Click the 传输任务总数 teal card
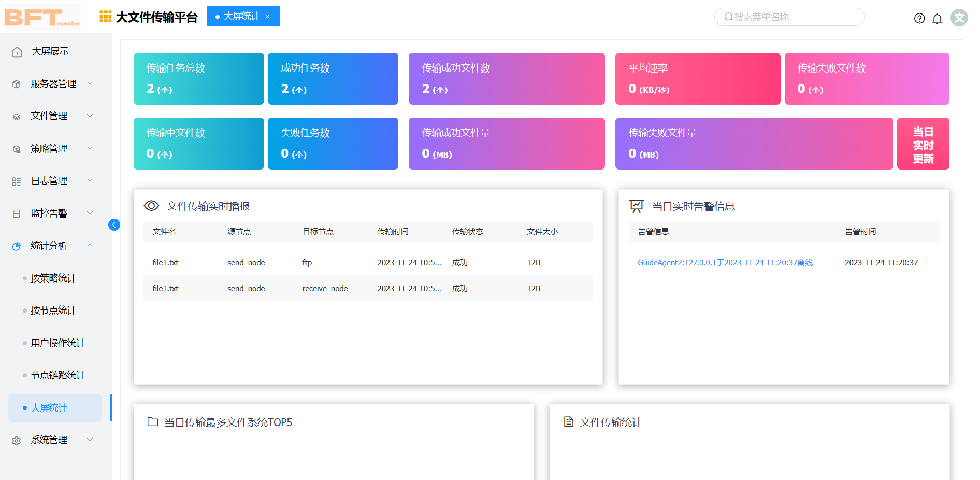Viewport: 980px width, 480px height. coord(198,79)
